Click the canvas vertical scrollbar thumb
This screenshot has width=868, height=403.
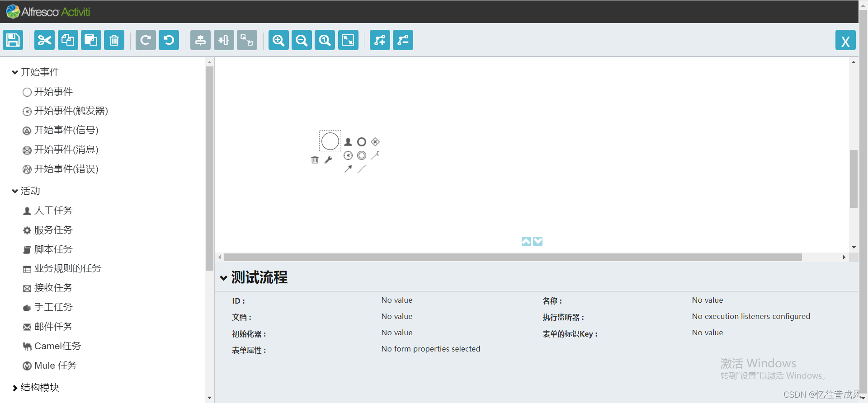click(x=854, y=178)
